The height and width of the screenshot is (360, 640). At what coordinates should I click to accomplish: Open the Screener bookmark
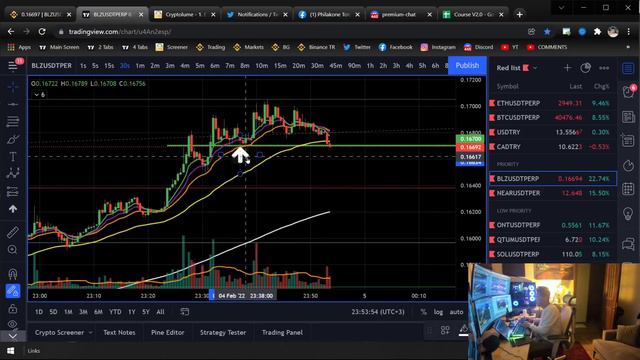[x=171, y=47]
